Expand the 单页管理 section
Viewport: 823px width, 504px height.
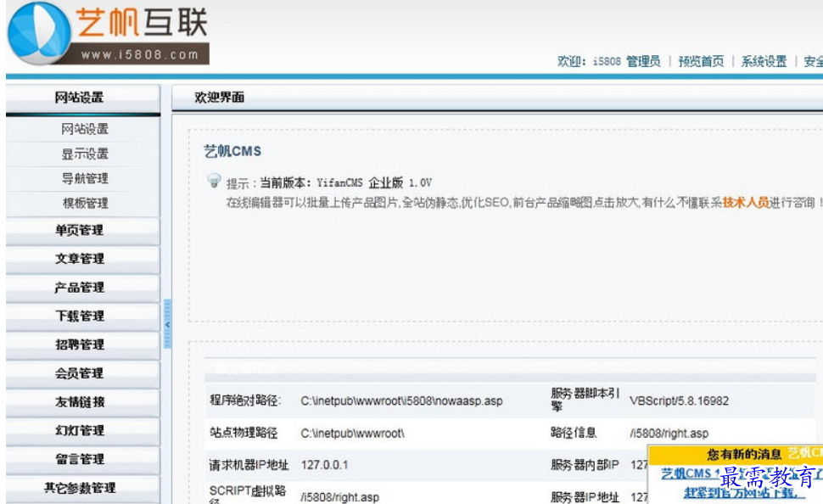pos(80,230)
